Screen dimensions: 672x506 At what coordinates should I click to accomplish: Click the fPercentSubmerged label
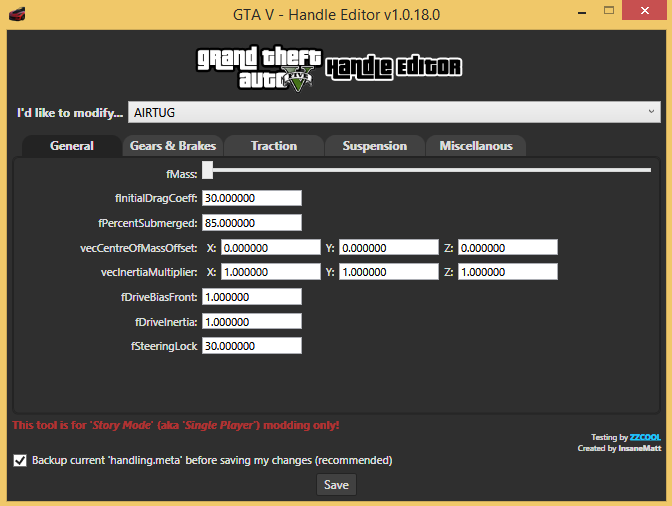pyautogui.click(x=148, y=223)
